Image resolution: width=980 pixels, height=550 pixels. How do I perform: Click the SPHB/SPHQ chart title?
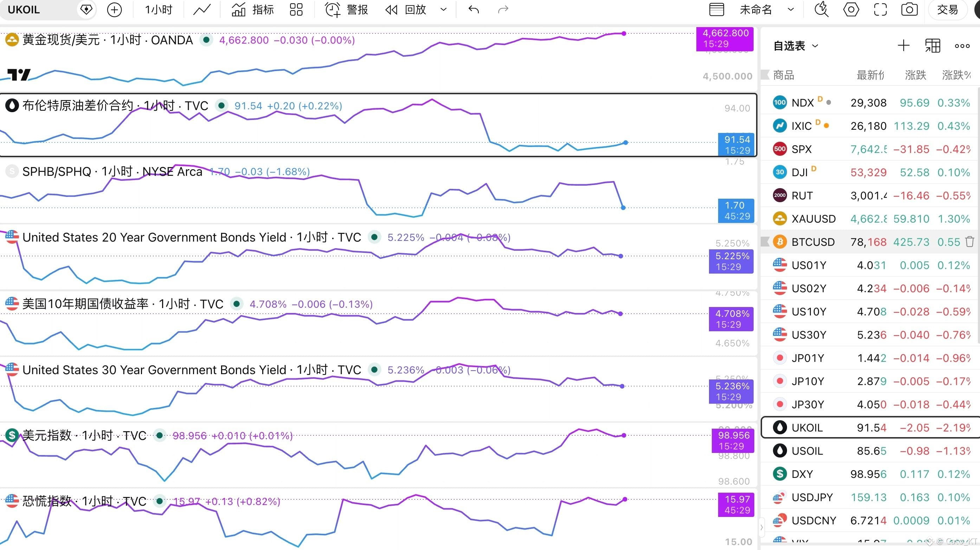coord(112,172)
